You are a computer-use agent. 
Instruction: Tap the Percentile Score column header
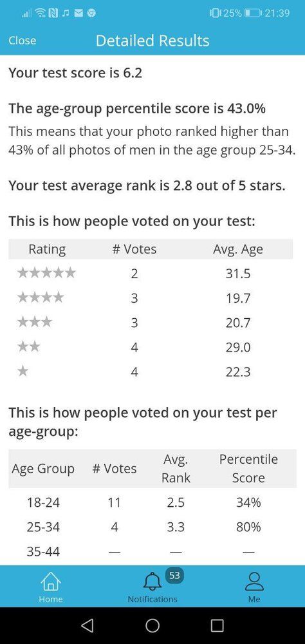pos(248,469)
